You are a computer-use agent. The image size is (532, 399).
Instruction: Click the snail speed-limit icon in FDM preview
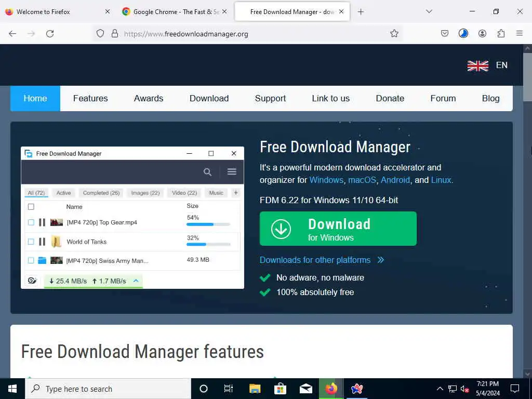(32, 280)
